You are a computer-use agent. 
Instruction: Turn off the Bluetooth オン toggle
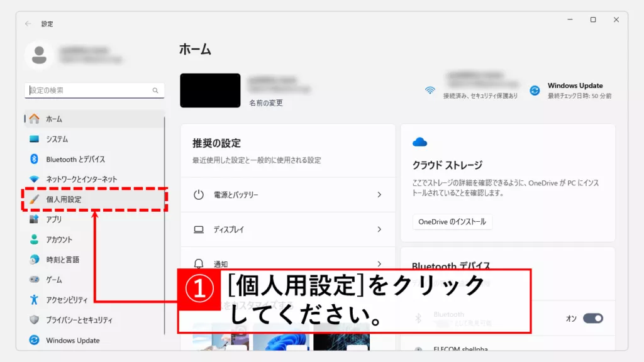[x=593, y=319]
